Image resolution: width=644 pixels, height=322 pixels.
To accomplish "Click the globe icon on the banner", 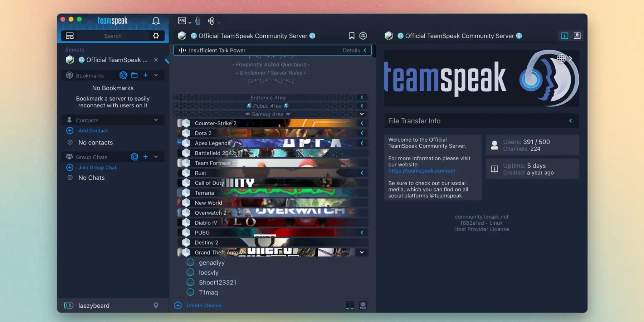I will coord(561,58).
